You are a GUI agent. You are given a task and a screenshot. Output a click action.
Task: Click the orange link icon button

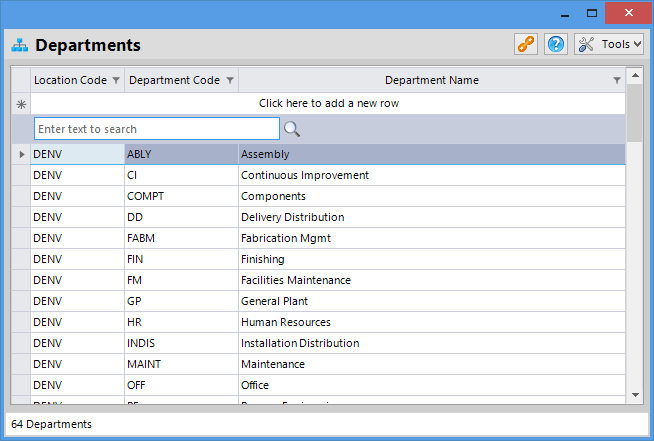point(526,44)
